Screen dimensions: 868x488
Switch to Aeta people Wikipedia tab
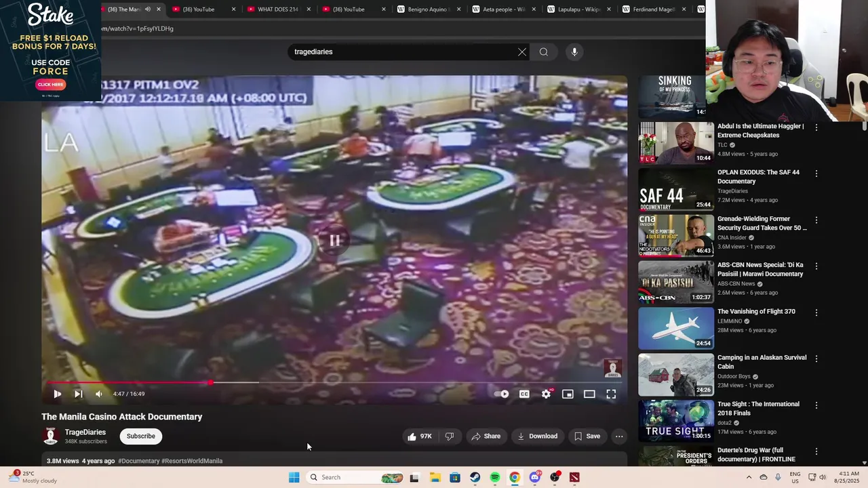coord(503,9)
